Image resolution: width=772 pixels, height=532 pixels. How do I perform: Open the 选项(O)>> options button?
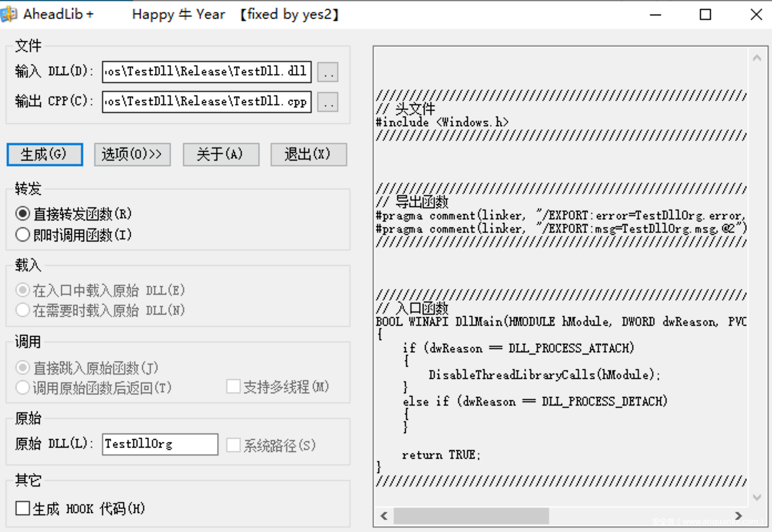pos(132,155)
